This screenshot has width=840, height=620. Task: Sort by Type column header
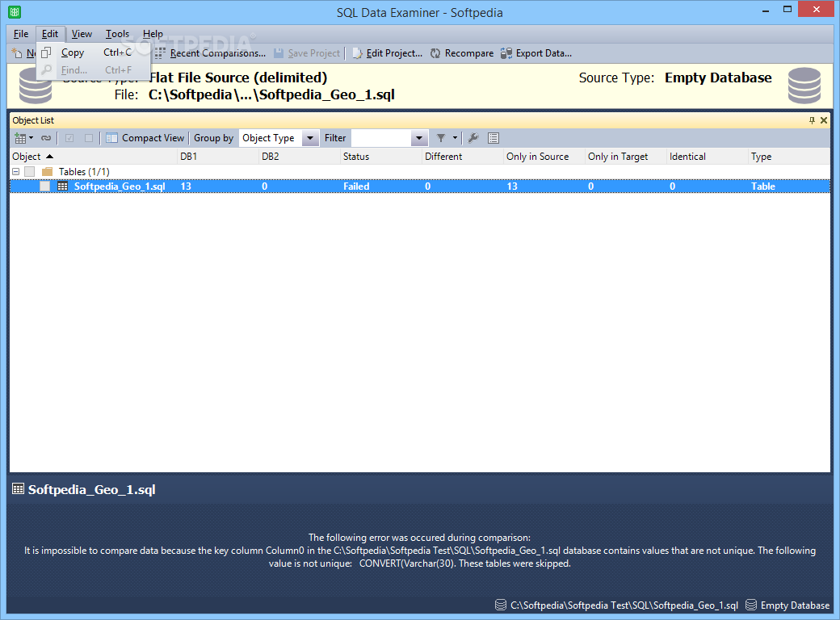click(788, 157)
